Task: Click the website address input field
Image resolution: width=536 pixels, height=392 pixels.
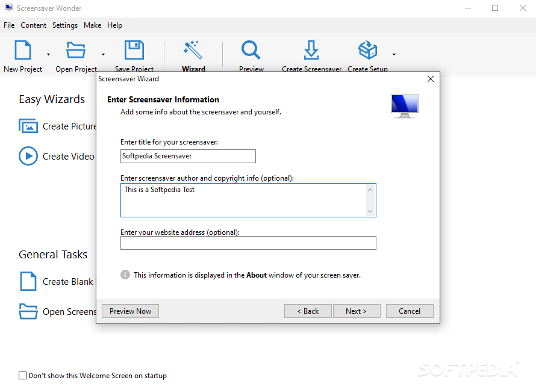Action: click(x=248, y=243)
